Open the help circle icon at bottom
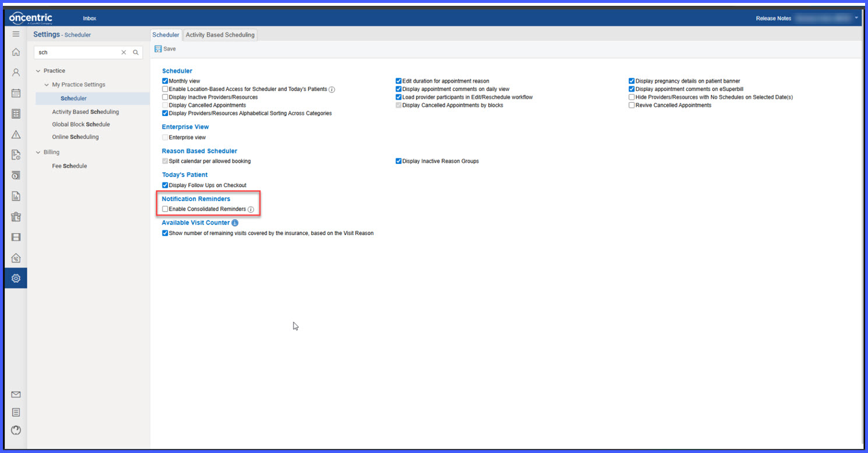868x453 pixels. point(16,430)
